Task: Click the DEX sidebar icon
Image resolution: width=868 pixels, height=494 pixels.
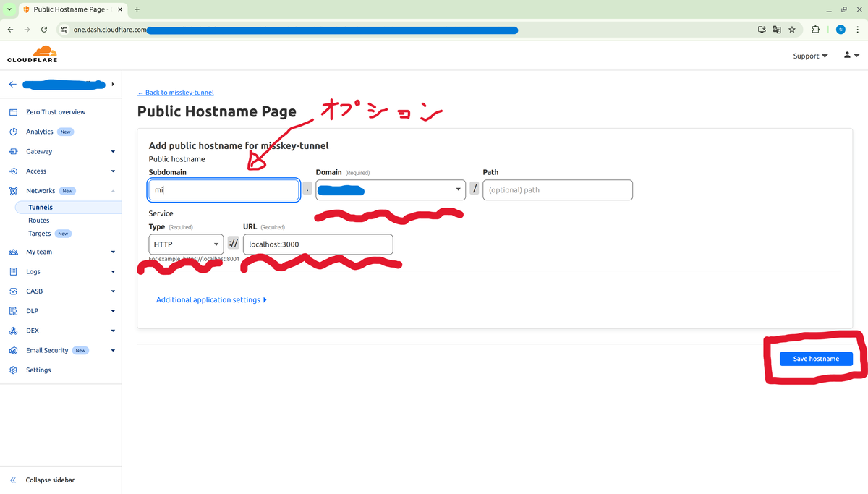Action: (12, 331)
